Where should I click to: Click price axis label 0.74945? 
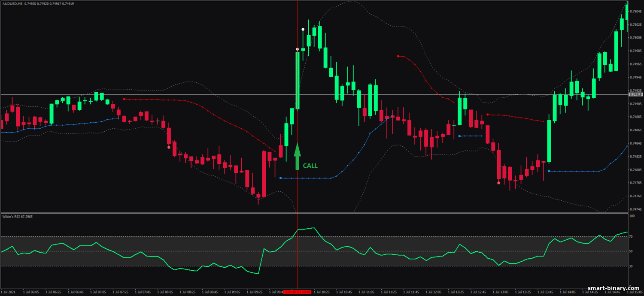point(636,77)
